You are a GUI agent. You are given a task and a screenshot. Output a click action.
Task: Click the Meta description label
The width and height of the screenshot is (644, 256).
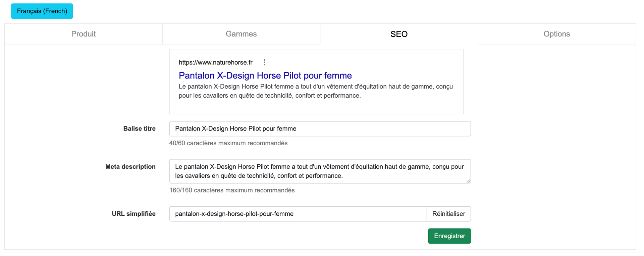tap(130, 167)
